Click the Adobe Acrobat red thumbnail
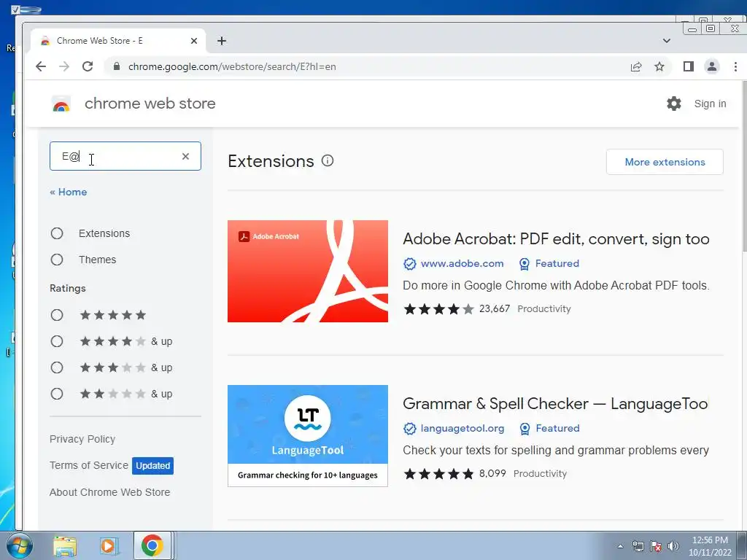This screenshot has width=747, height=560. [308, 271]
